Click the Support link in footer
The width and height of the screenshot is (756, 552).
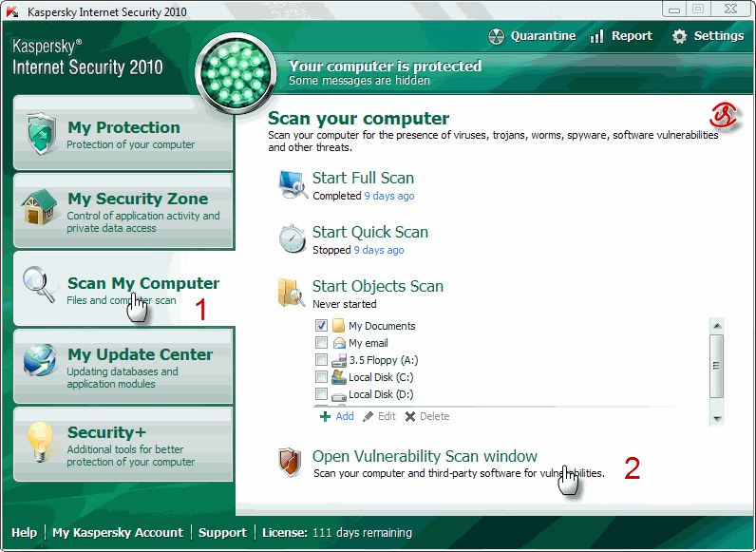(222, 533)
